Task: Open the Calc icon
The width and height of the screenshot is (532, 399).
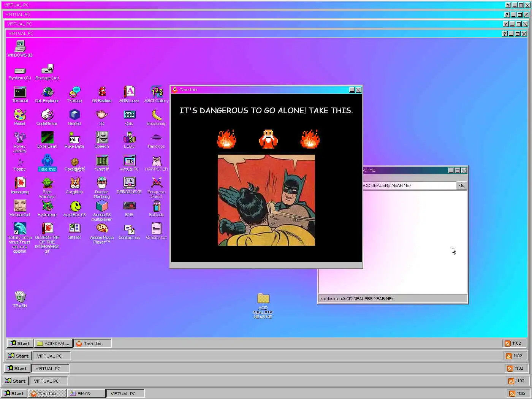Action: (129, 117)
